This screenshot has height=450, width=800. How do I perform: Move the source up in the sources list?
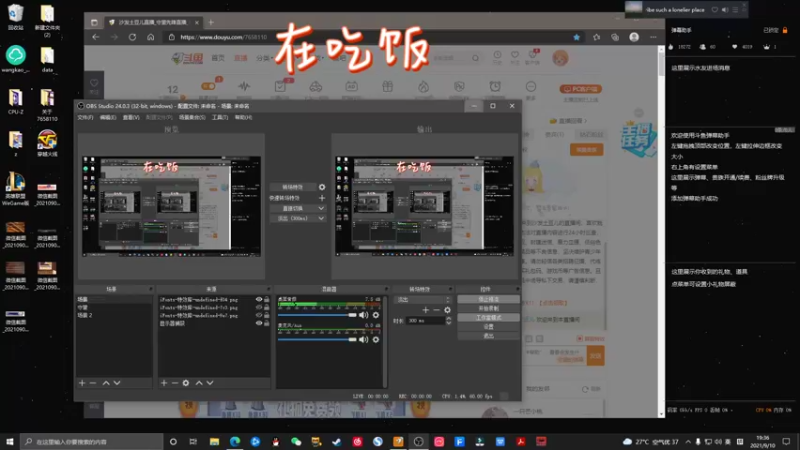tap(199, 383)
